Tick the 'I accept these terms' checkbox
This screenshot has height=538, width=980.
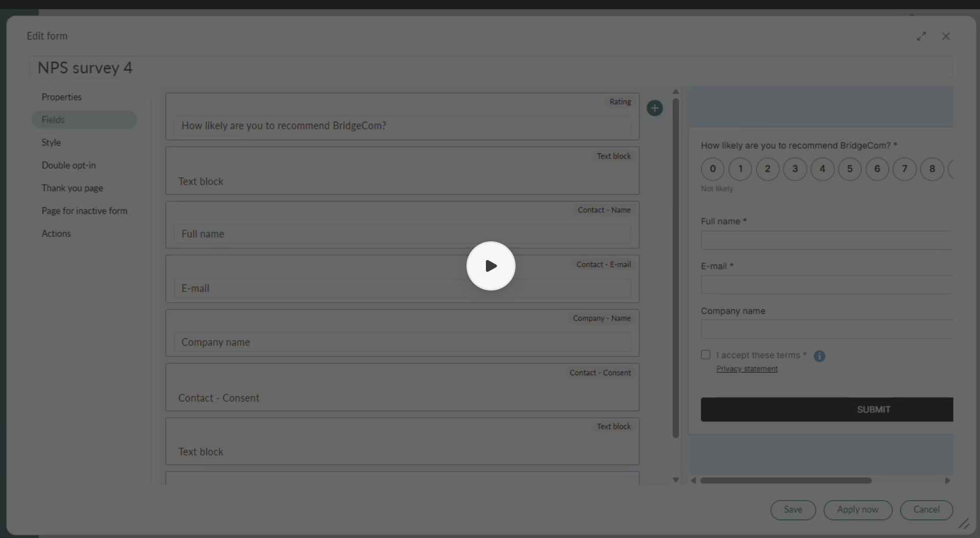coord(706,354)
